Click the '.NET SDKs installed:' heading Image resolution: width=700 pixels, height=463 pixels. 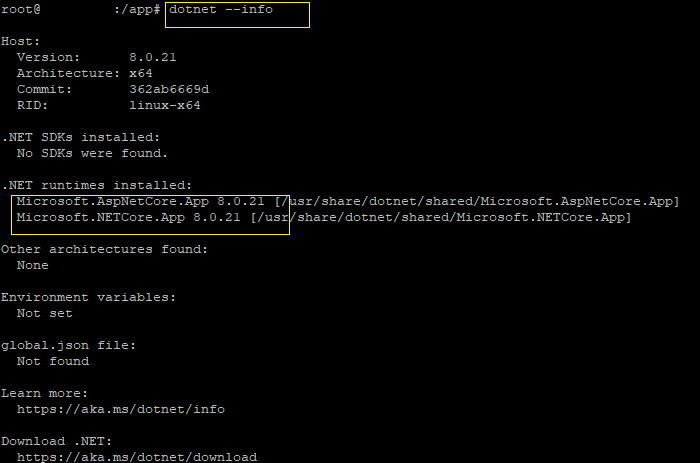80,137
